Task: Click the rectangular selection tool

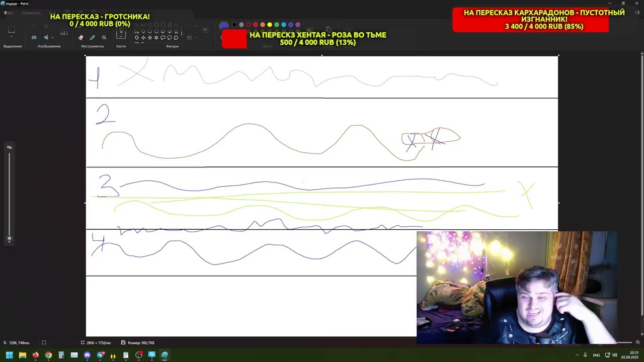Action: click(x=12, y=29)
